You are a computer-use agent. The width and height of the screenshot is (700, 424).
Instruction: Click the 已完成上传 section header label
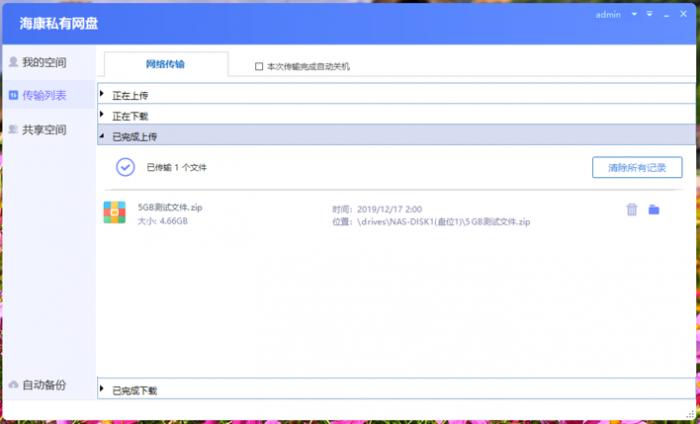point(134,137)
